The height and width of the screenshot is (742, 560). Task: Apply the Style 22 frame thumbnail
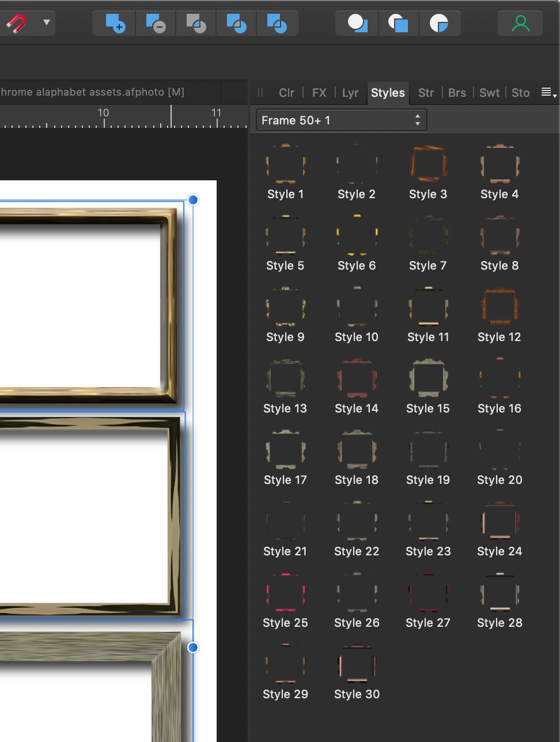click(357, 521)
